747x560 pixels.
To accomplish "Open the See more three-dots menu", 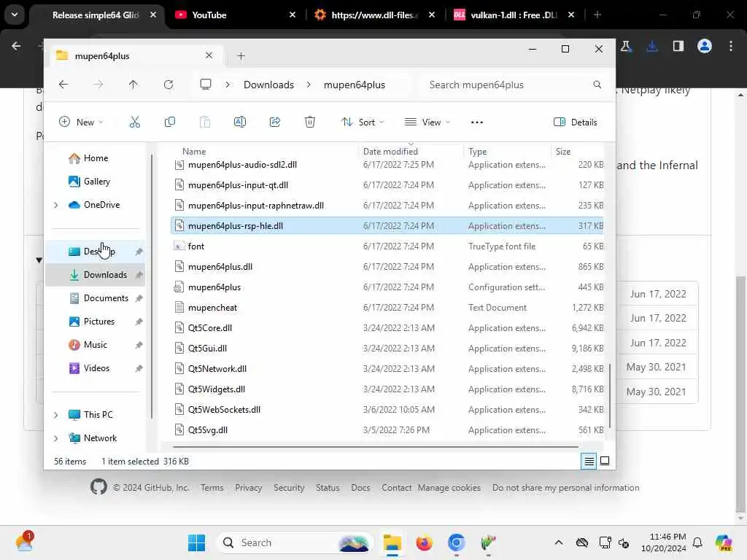I will [x=477, y=122].
